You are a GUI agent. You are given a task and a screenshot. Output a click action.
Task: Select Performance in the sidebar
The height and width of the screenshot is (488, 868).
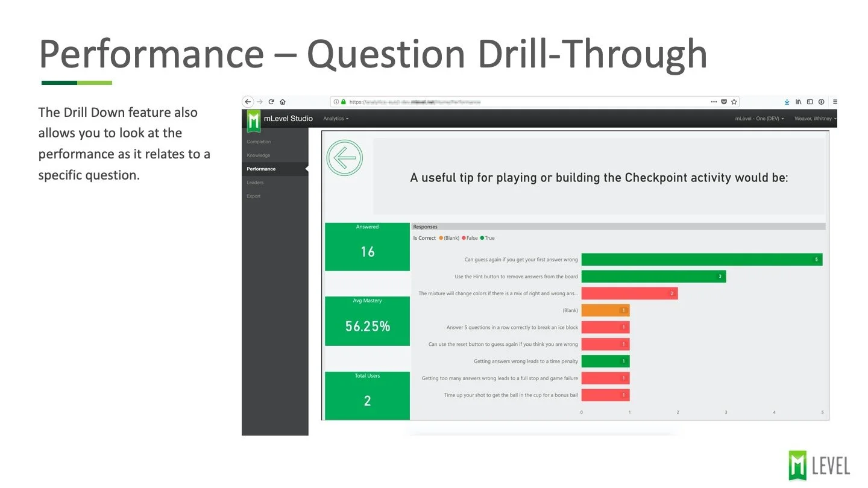275,169
